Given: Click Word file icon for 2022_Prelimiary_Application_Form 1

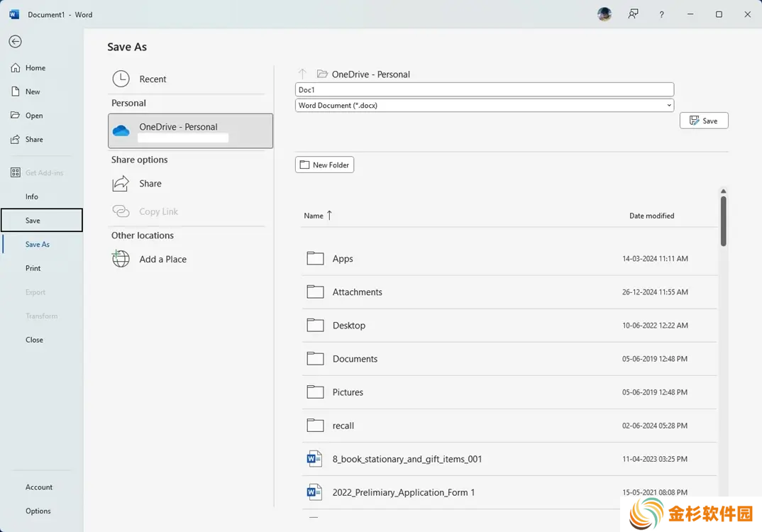Looking at the screenshot, I should (314, 492).
